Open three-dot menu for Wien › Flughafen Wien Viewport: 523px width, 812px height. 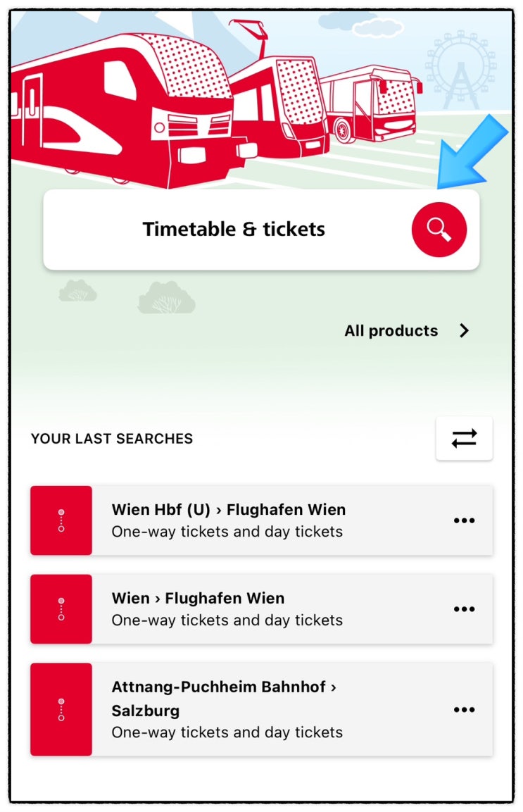click(x=464, y=609)
